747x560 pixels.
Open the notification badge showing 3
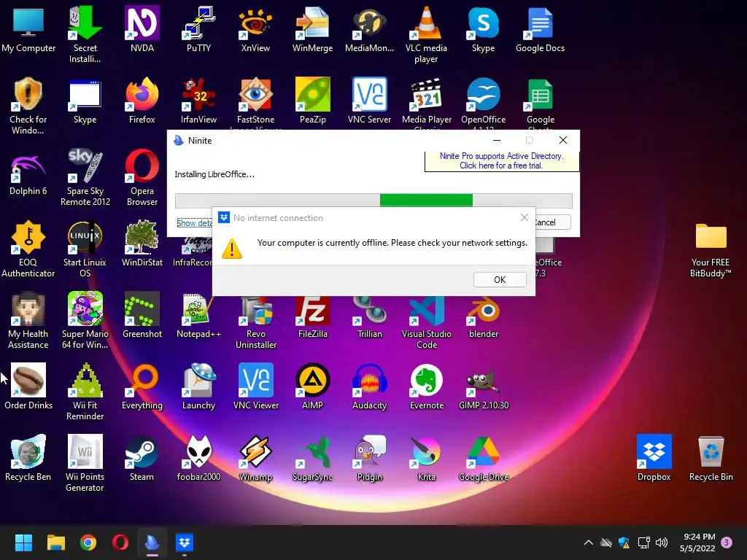(727, 542)
